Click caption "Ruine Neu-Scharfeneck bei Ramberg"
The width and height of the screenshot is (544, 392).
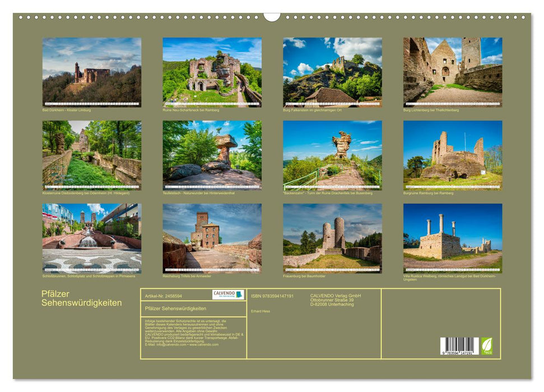191,110
